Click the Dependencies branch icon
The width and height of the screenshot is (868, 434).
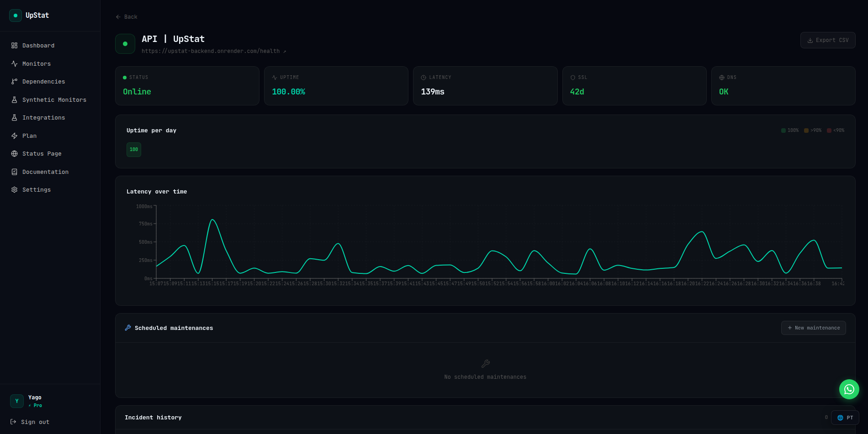point(14,82)
